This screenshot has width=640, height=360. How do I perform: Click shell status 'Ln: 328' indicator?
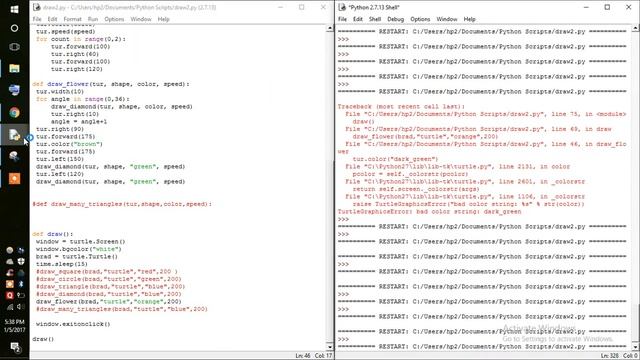609,356
